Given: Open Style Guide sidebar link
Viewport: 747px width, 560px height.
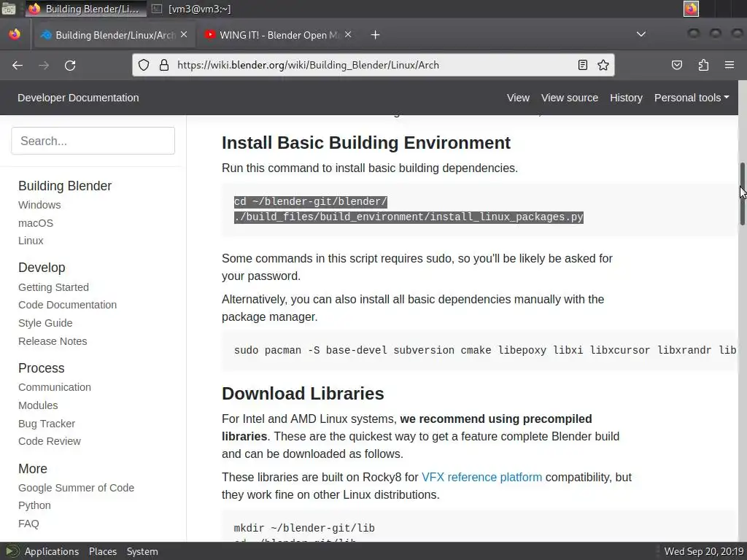Looking at the screenshot, I should (45, 323).
